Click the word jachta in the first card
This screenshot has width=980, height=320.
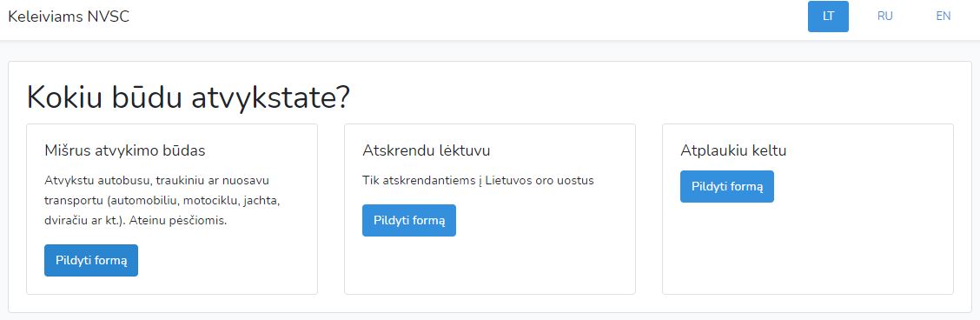click(265, 201)
